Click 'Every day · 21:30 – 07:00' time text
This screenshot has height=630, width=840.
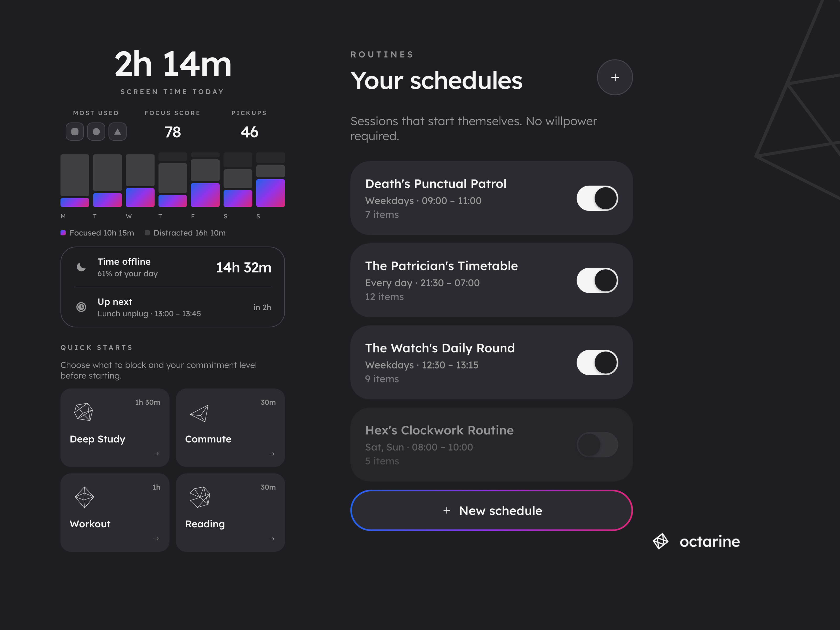pyautogui.click(x=422, y=283)
